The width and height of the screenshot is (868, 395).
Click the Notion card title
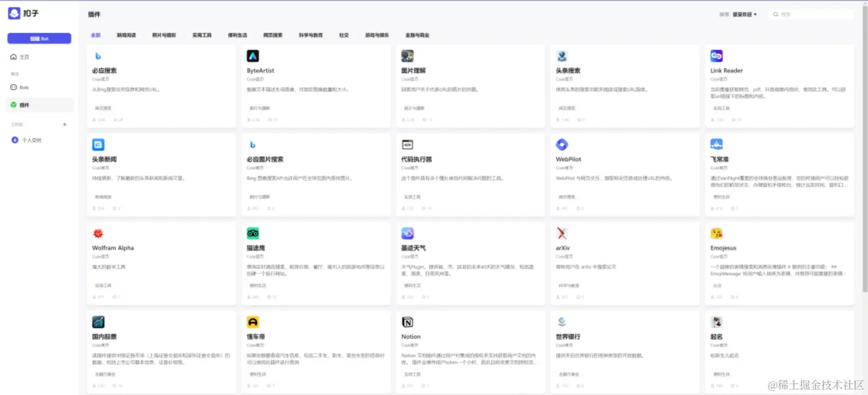[411, 337]
